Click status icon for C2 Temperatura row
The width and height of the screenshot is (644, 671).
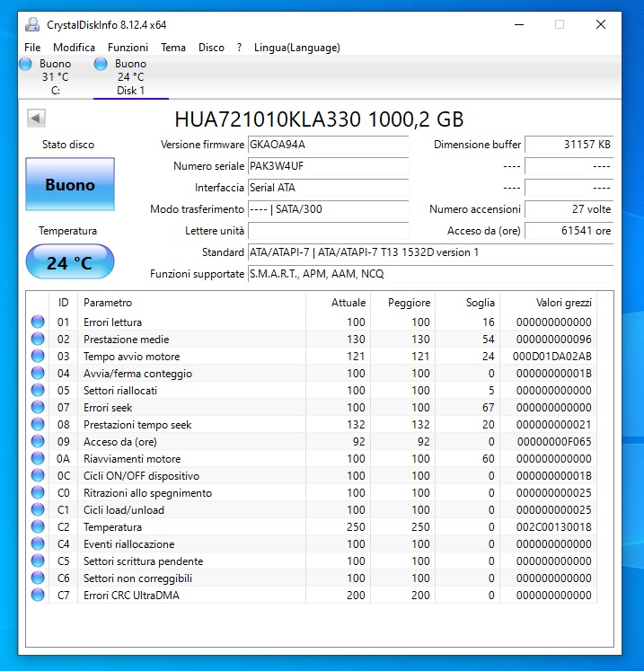pos(38,526)
